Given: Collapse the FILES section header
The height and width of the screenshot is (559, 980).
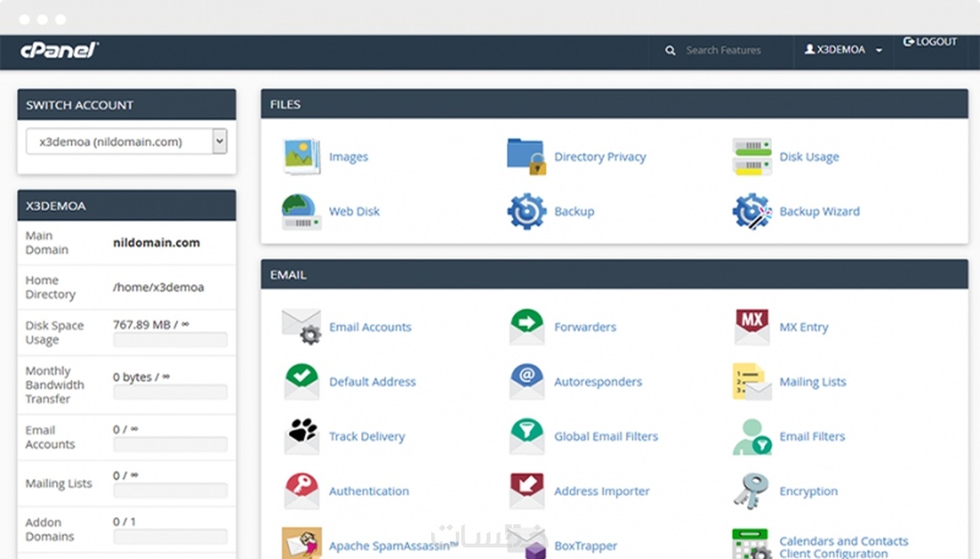Looking at the screenshot, I should 615,104.
